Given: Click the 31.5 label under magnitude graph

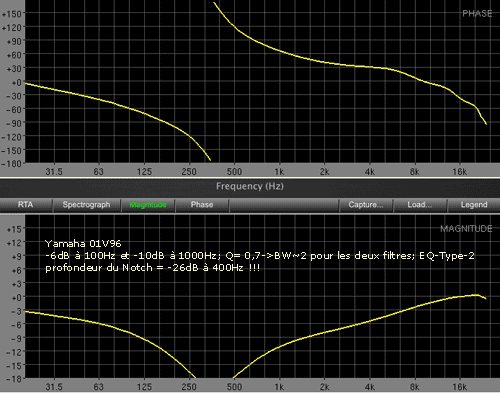Looking at the screenshot, I should pyautogui.click(x=54, y=387).
